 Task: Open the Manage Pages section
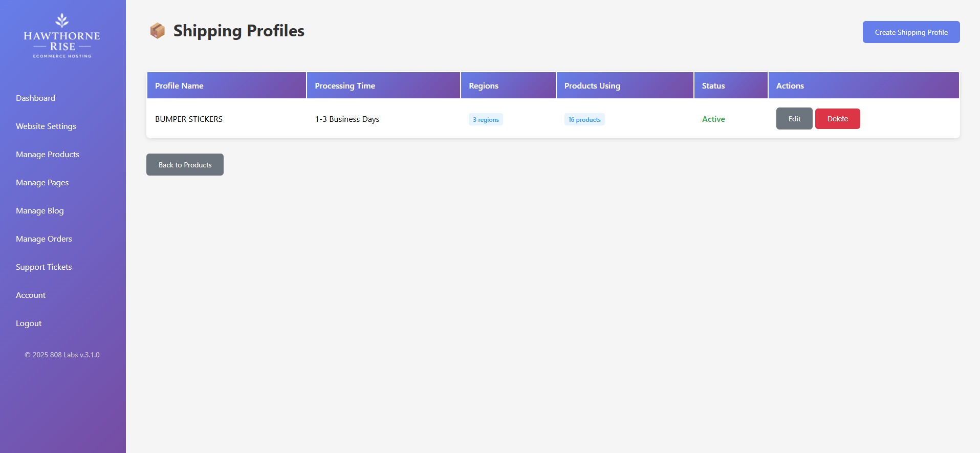tap(42, 182)
